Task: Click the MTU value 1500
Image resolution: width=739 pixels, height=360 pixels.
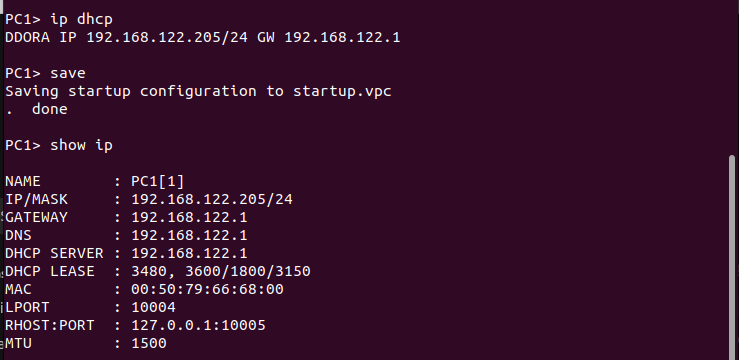Action: [149, 343]
